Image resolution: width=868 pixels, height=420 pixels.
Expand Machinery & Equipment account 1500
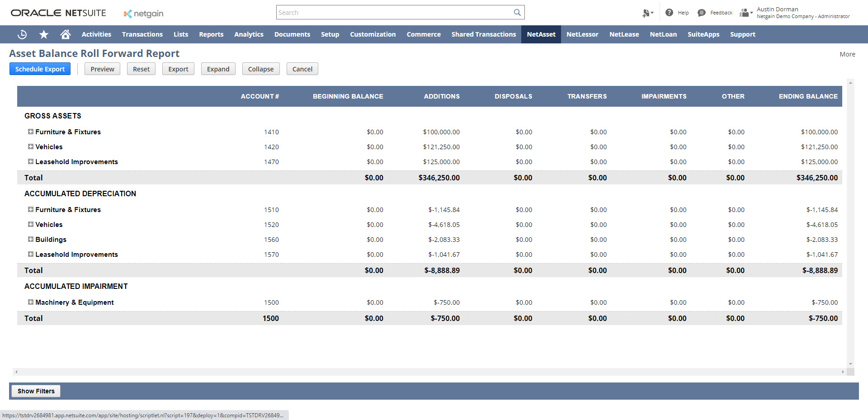click(x=31, y=302)
